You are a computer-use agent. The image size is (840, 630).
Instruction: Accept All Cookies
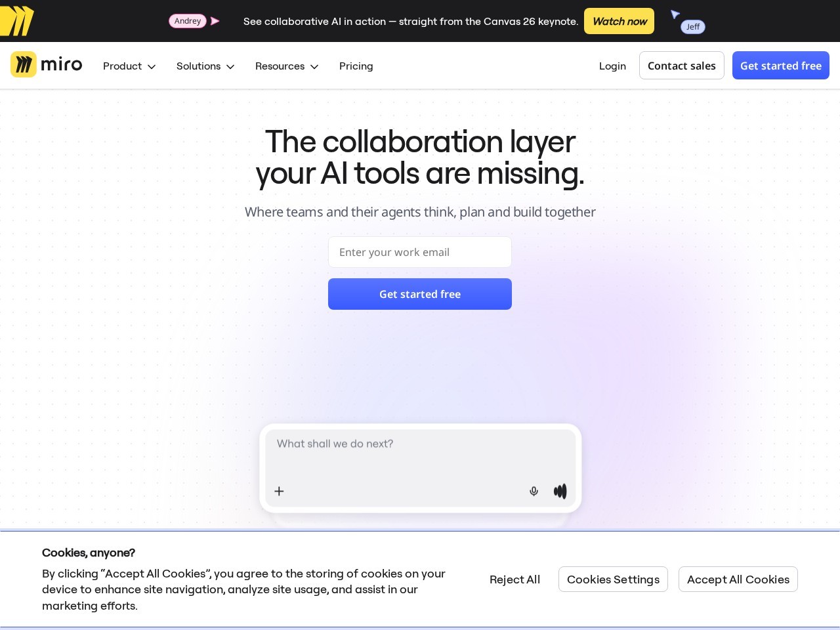coord(738,579)
